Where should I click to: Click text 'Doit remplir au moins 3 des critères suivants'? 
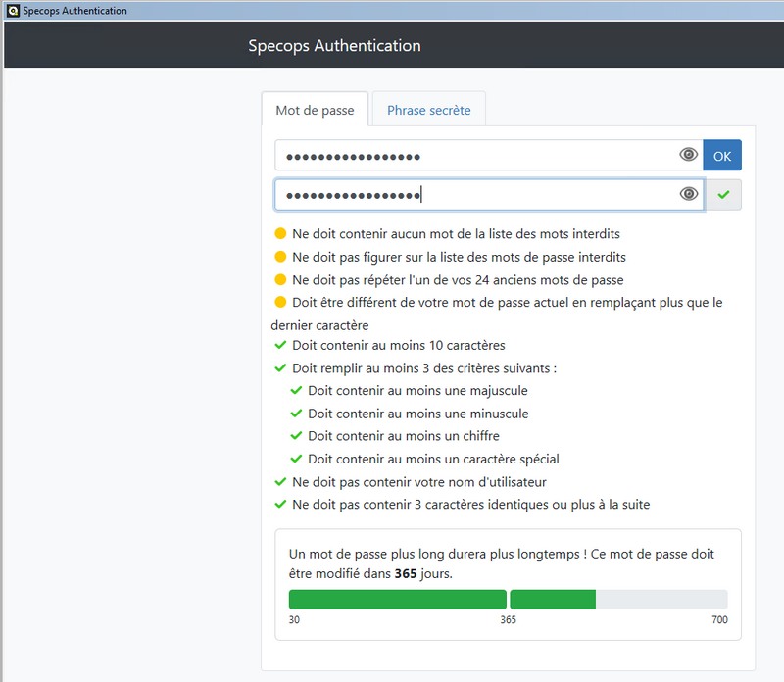(x=421, y=368)
